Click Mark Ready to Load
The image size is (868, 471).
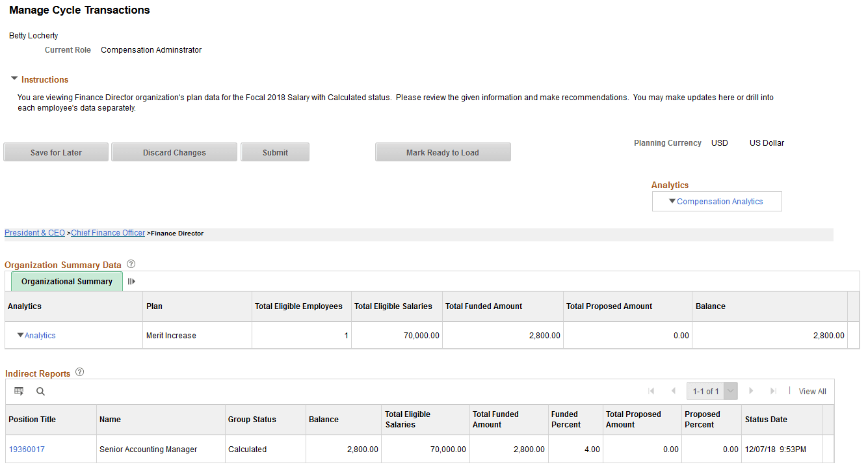443,152
